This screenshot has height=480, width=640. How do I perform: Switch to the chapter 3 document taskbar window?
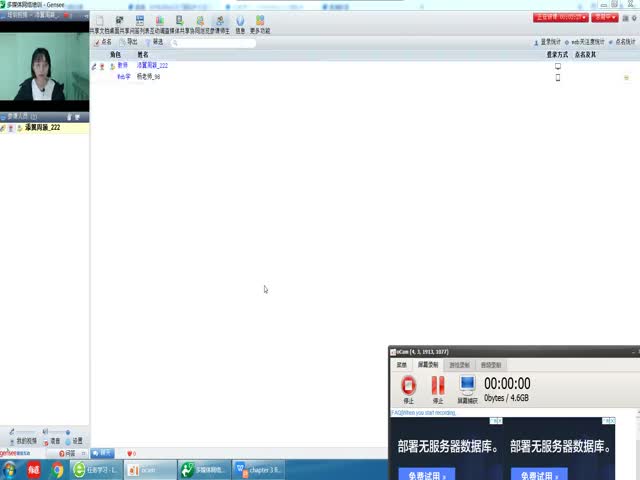point(259,470)
